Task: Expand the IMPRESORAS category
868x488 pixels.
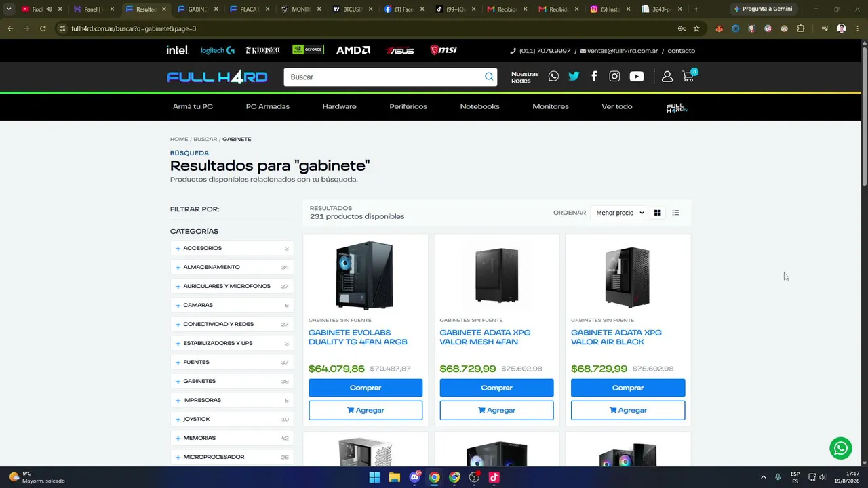Action: click(x=232, y=400)
